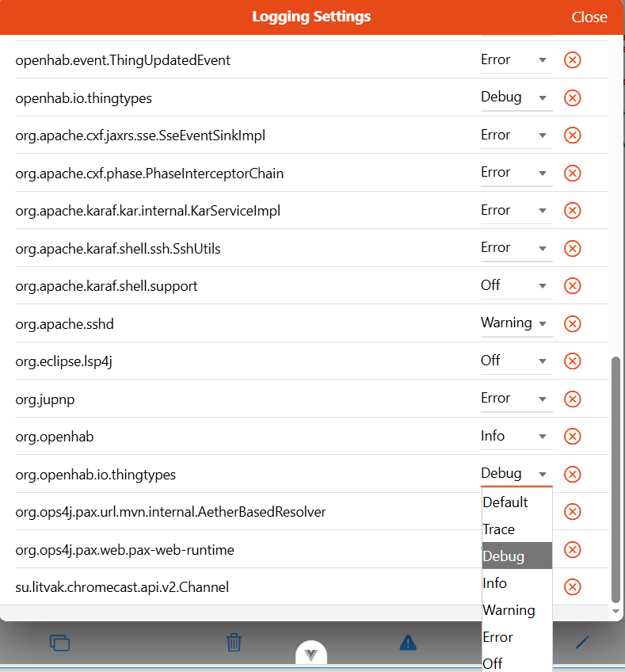Delete the org.openhab.io.thingtypes logger
The image size is (625, 672).
572,474
